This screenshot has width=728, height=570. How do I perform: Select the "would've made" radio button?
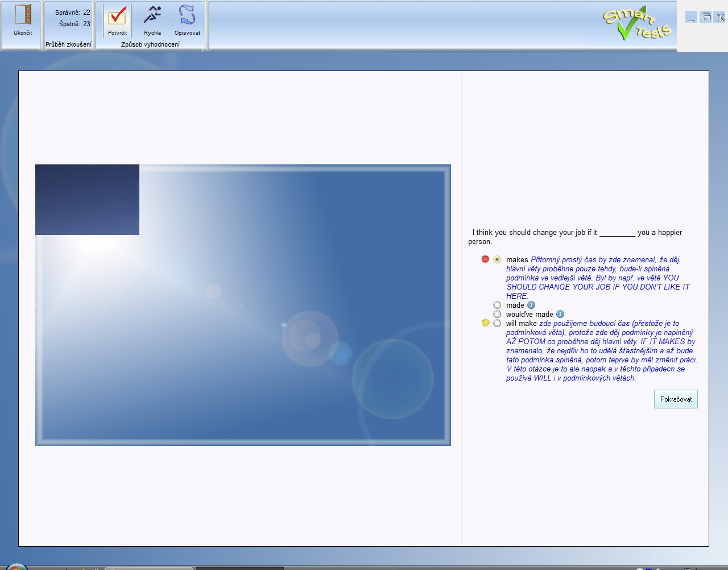[x=497, y=314]
